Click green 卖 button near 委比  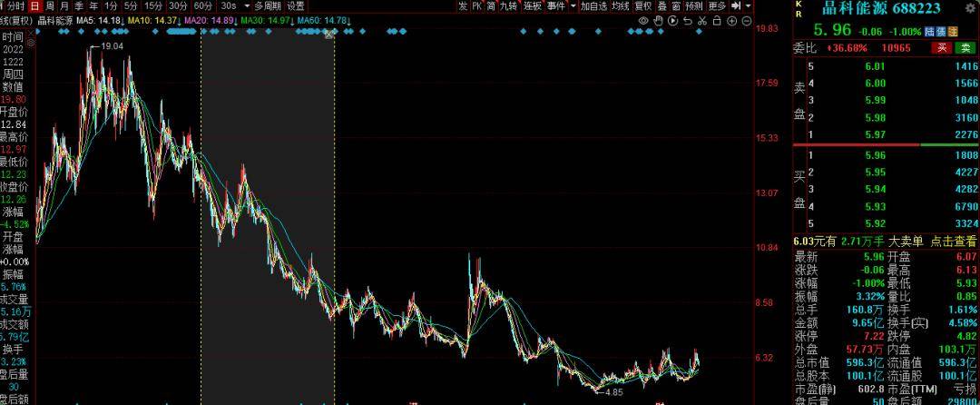966,48
